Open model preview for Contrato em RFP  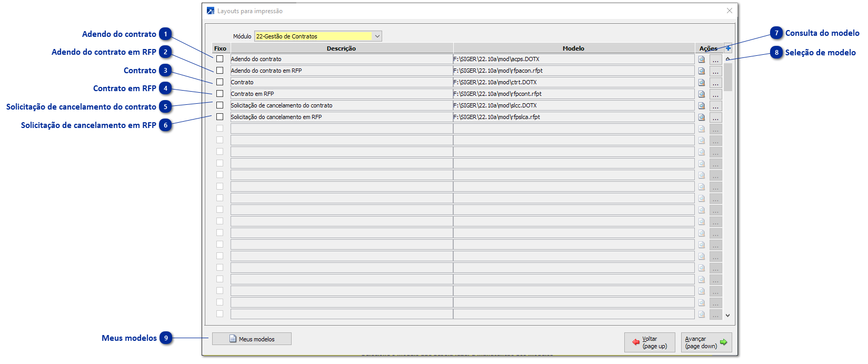(x=702, y=94)
